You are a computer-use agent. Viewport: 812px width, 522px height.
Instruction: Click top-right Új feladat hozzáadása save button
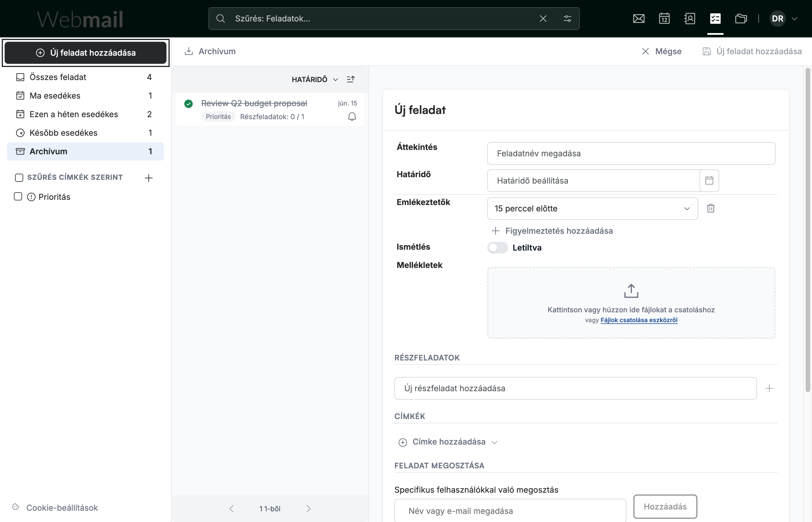[752, 51]
